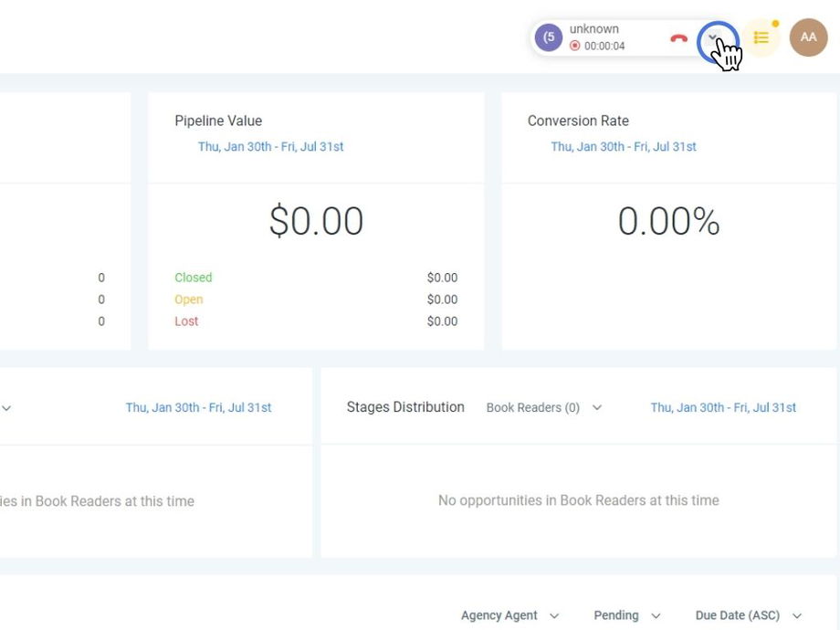Open the AA user profile avatar

click(x=808, y=37)
